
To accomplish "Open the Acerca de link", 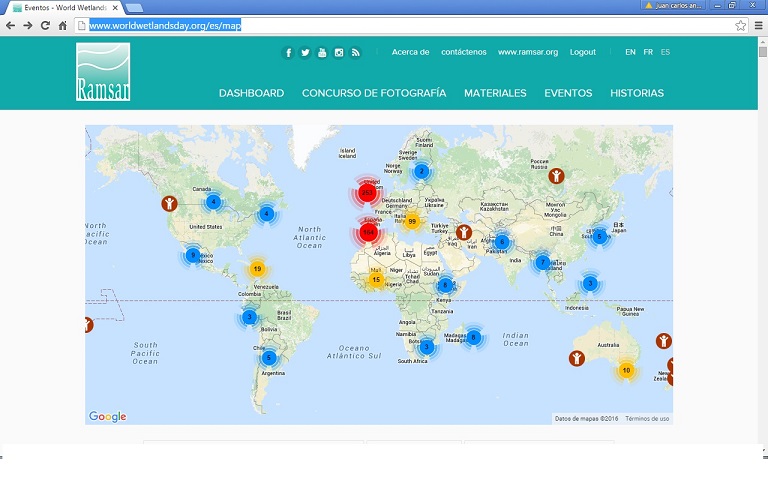I will 410,52.
